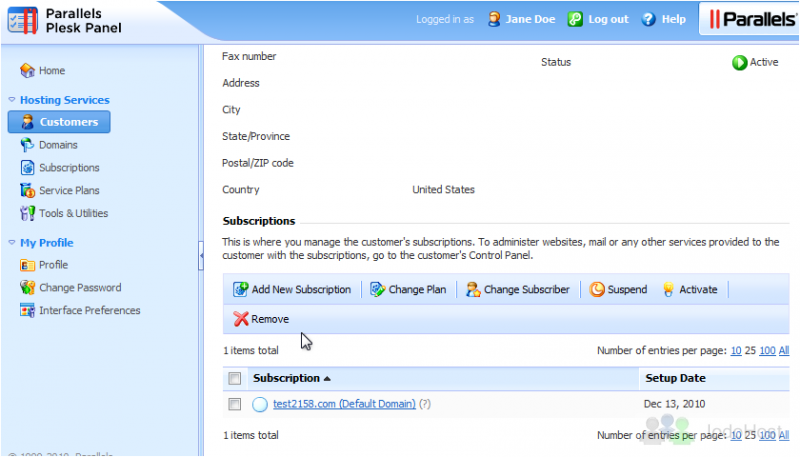Click the Parallels Plesk Panel logo

[65, 21]
